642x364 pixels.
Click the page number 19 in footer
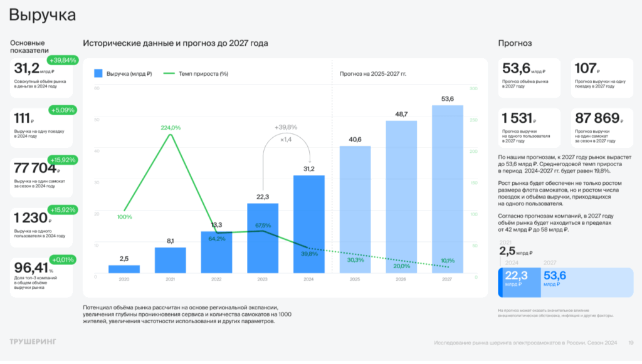(631, 342)
